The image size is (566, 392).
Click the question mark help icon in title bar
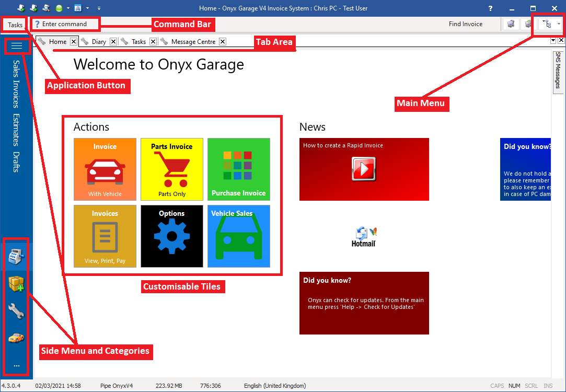tap(490, 8)
